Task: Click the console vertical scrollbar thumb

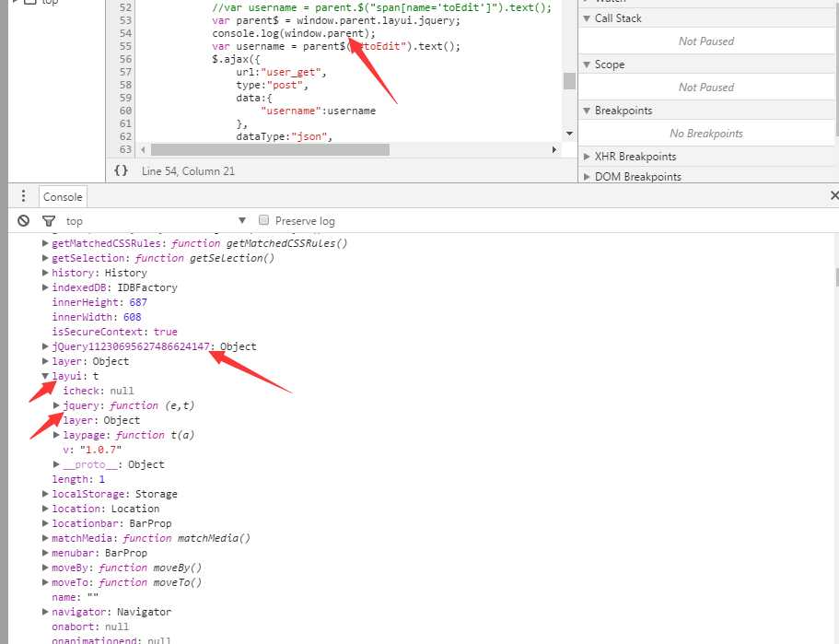Action: [836, 278]
